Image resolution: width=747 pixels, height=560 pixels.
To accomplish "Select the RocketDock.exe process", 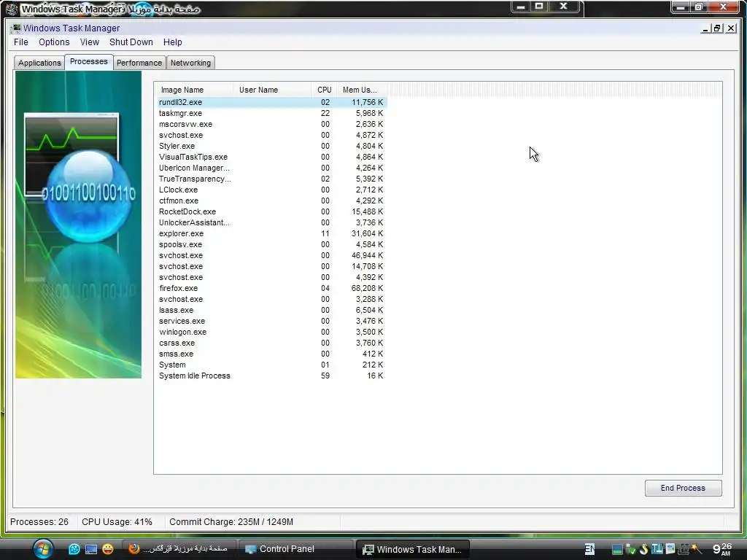I will click(x=272, y=212).
